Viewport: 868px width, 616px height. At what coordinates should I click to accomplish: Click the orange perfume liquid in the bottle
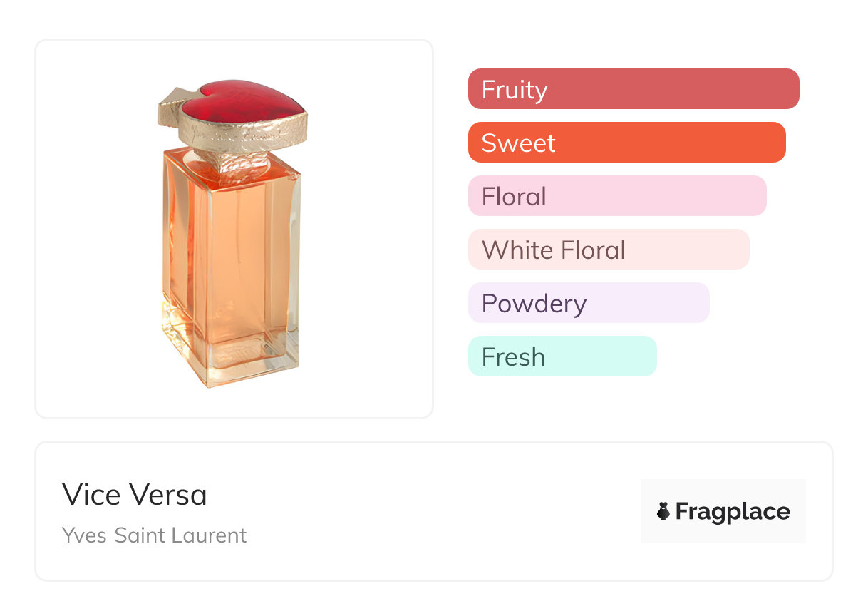click(x=228, y=250)
